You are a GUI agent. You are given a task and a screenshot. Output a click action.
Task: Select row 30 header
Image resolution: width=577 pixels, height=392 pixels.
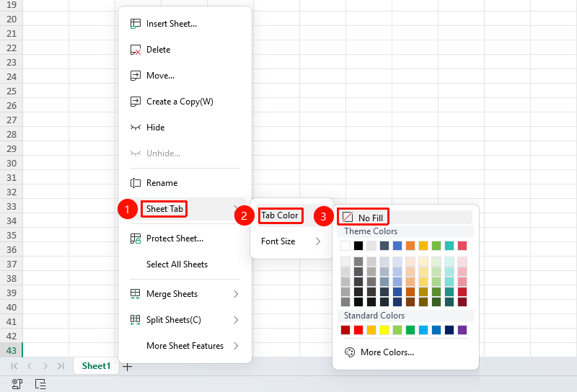point(12,164)
